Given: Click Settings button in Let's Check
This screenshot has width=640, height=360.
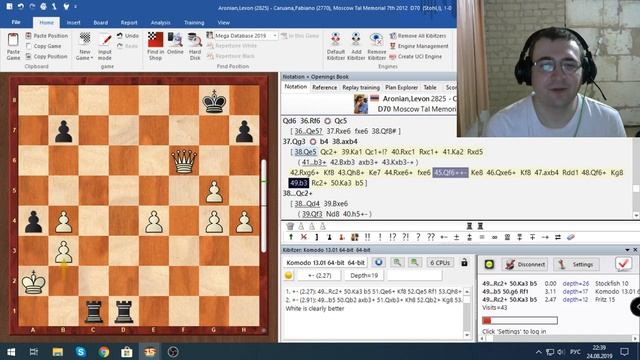Looking at the screenshot, I should pos(576,264).
